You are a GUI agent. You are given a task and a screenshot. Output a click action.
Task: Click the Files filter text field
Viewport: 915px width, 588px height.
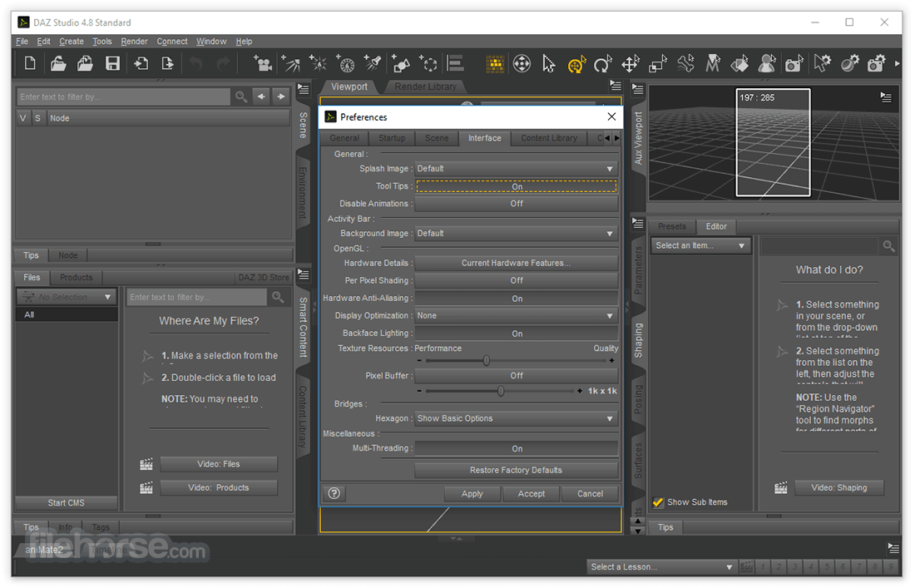(197, 298)
